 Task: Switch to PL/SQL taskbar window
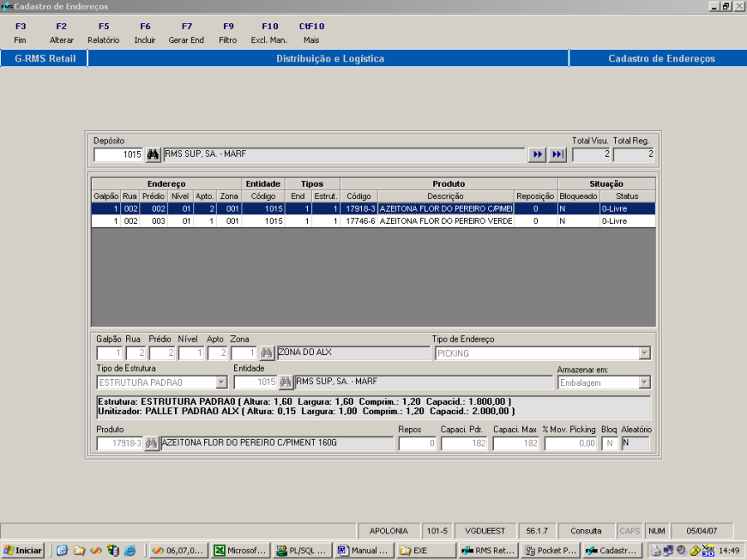point(302,551)
